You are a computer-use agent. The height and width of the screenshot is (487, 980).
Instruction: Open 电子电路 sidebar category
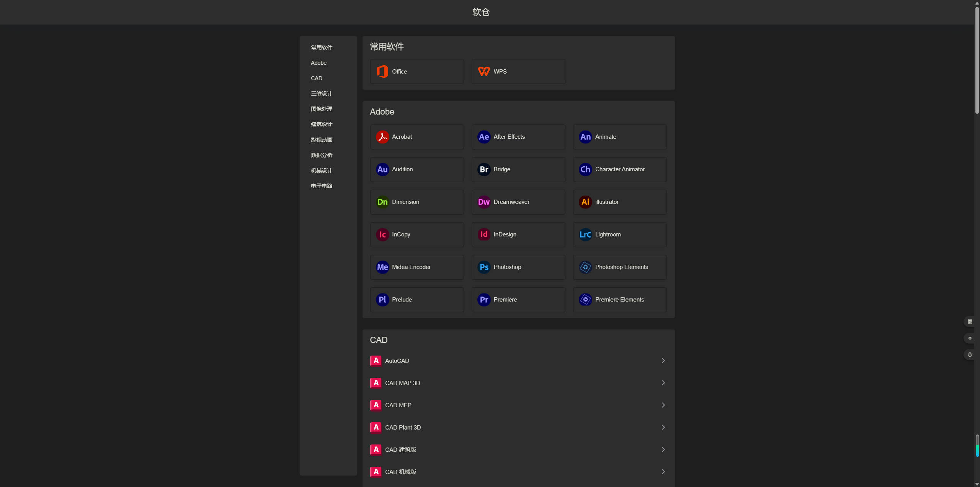[x=322, y=186]
